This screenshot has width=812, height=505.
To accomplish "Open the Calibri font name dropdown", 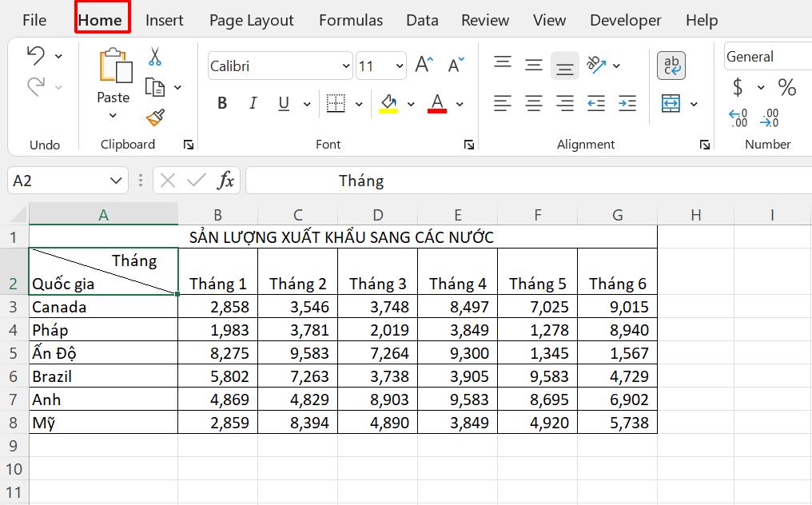I will point(345,66).
